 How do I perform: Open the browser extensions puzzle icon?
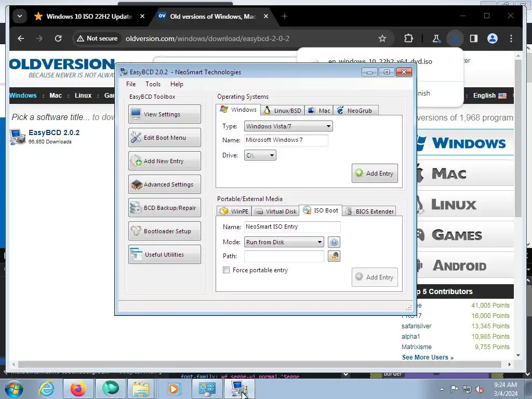point(409,38)
